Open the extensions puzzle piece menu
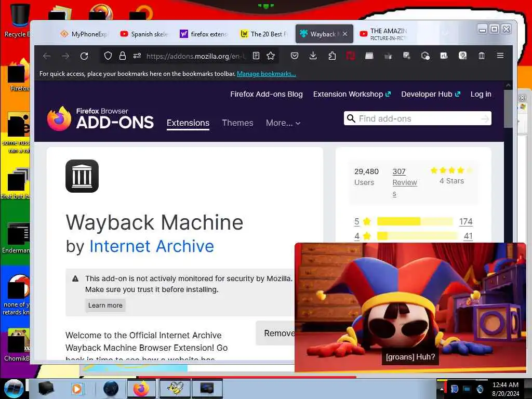532x399 pixels. (x=332, y=56)
